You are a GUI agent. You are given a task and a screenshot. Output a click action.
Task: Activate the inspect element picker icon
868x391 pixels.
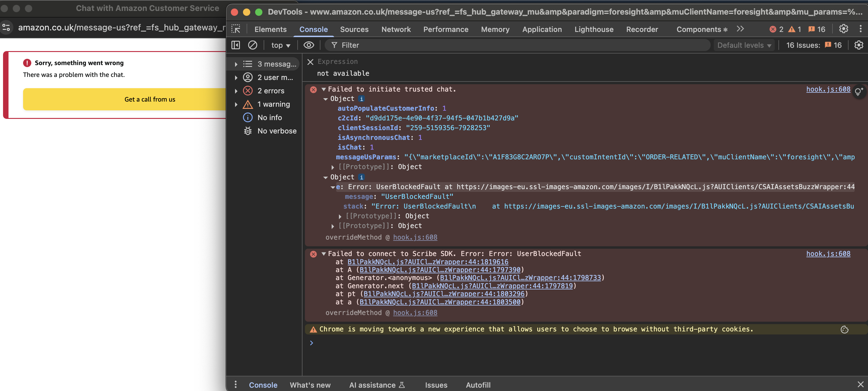point(236,29)
